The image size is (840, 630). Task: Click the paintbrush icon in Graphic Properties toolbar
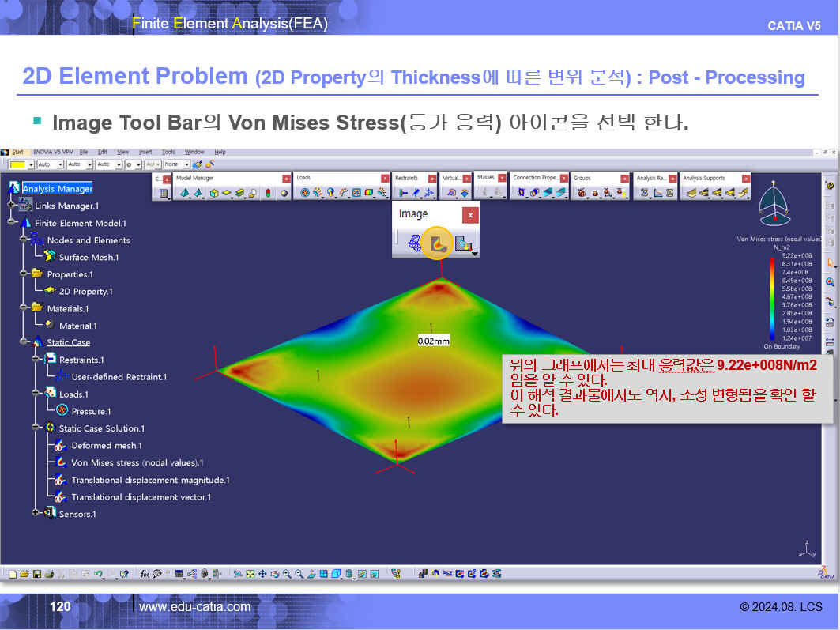(198, 164)
